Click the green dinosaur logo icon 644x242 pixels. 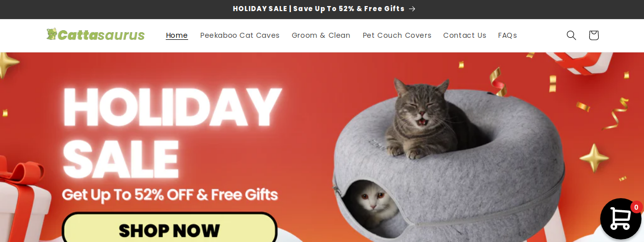pos(51,34)
